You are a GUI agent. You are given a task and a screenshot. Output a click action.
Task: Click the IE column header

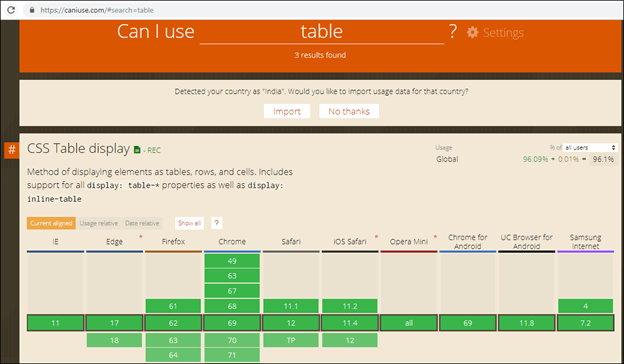click(55, 241)
